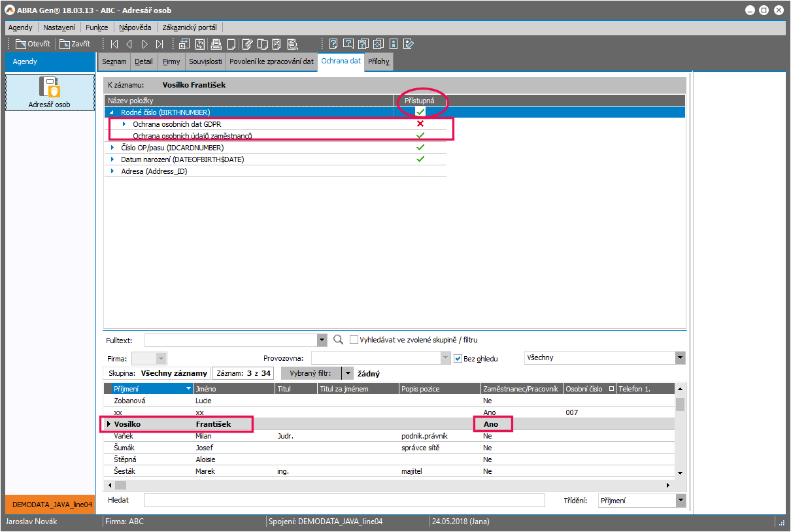Open the Nastavení menu
The width and height of the screenshot is (791, 532).
pyautogui.click(x=59, y=27)
